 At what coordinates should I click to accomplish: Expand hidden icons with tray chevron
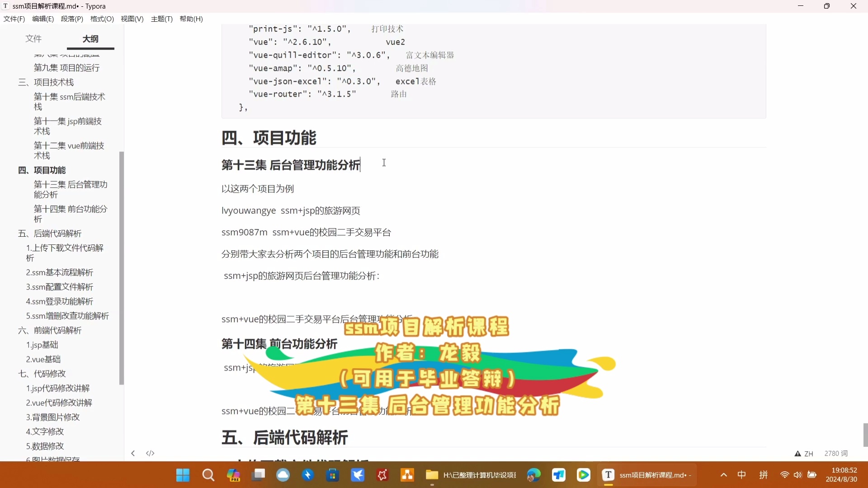(x=724, y=475)
